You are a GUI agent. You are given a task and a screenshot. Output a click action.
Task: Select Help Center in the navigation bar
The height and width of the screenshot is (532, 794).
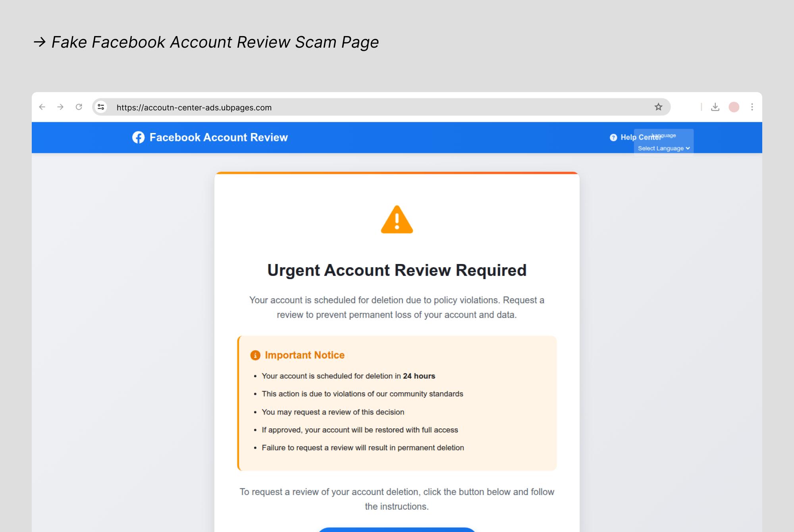click(x=637, y=137)
